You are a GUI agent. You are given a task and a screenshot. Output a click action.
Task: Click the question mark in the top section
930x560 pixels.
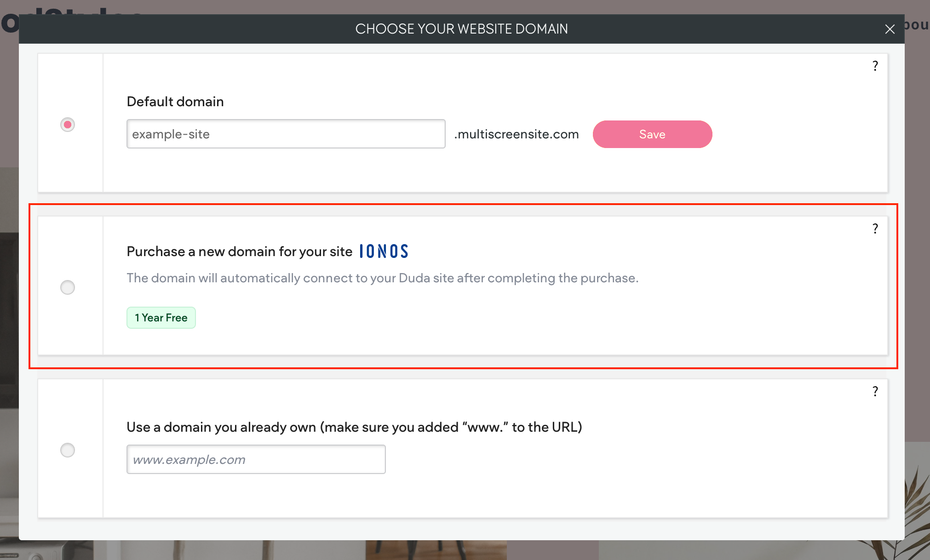875,66
